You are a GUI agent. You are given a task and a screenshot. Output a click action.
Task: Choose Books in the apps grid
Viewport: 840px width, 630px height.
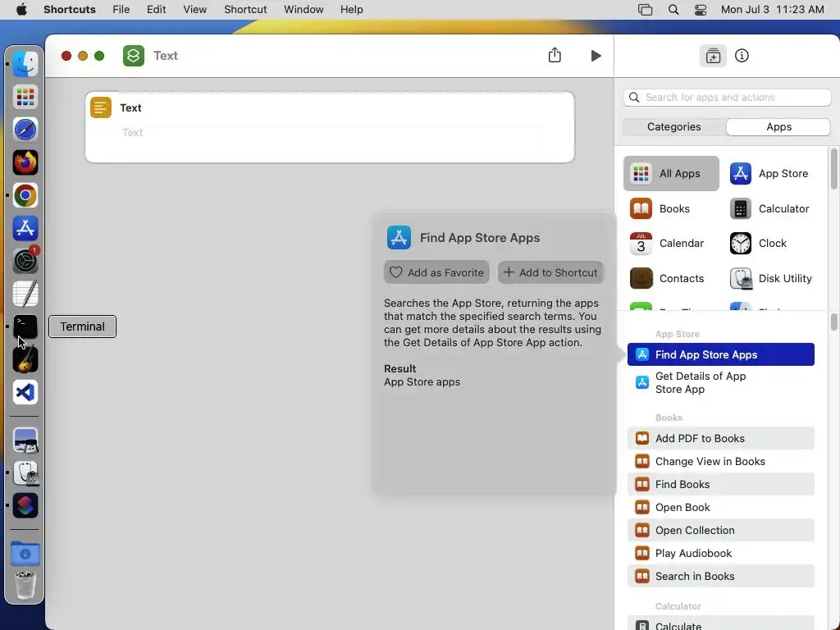(660, 209)
